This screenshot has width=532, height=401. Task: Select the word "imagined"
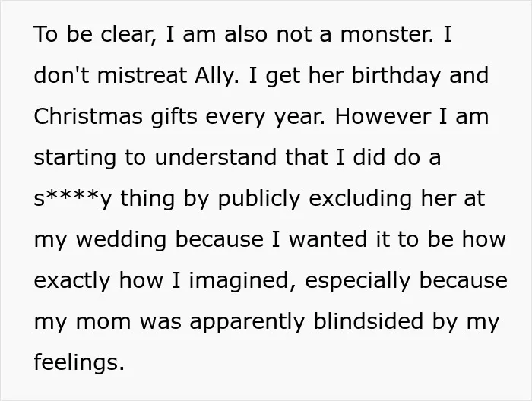[x=242, y=281]
